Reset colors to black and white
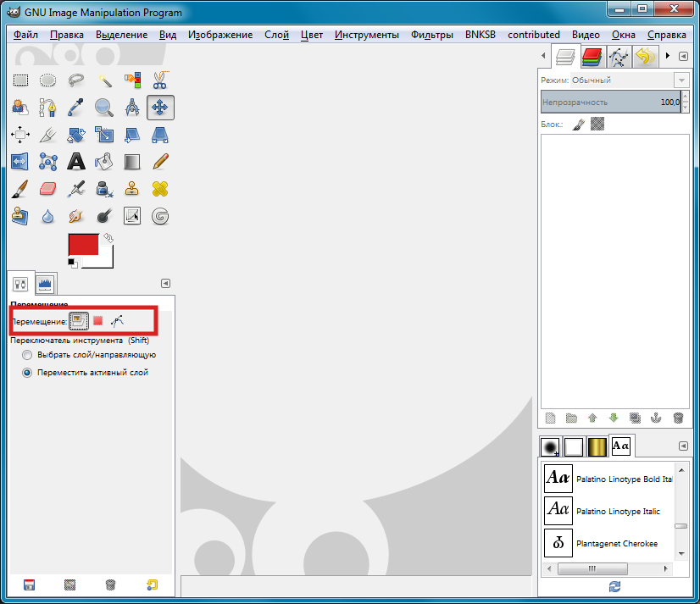700x604 pixels. (72, 263)
